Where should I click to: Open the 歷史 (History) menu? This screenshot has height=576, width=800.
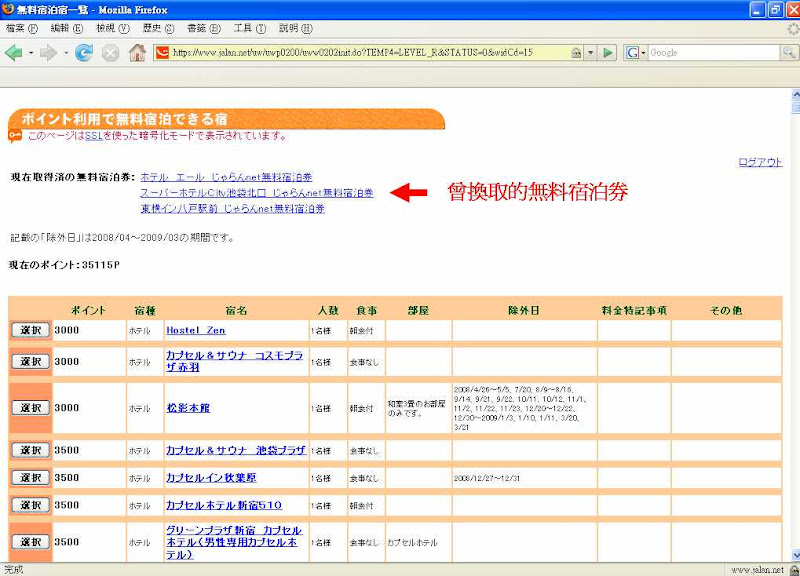click(158, 28)
